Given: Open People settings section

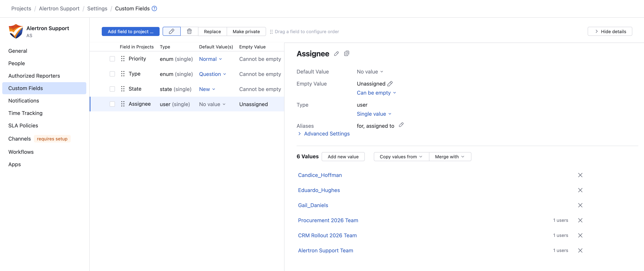Looking at the screenshot, I should pos(17,64).
